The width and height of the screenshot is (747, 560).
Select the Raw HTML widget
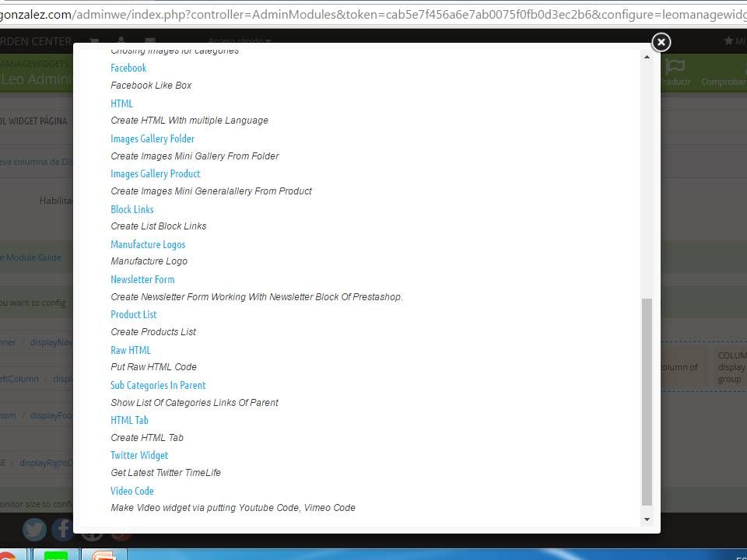[x=131, y=350]
